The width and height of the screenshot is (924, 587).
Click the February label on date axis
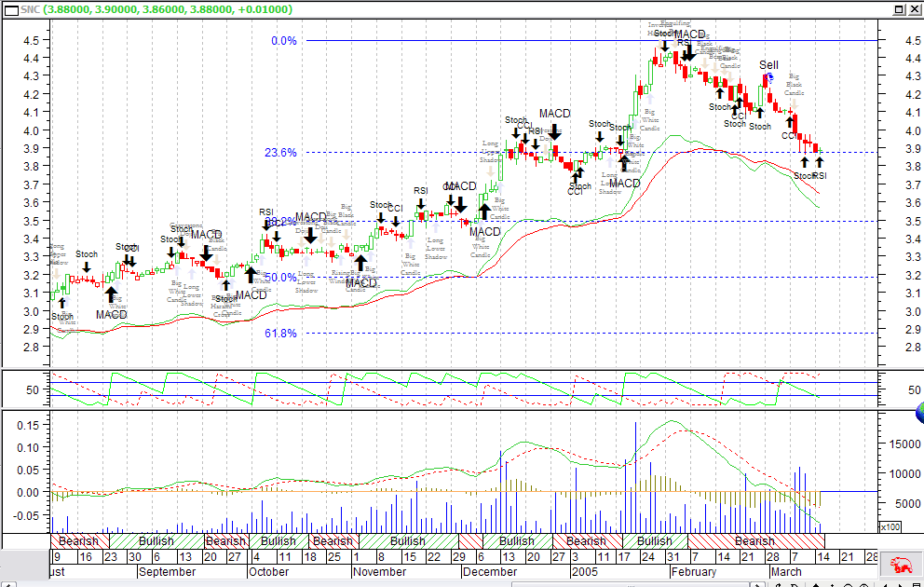tap(694, 572)
